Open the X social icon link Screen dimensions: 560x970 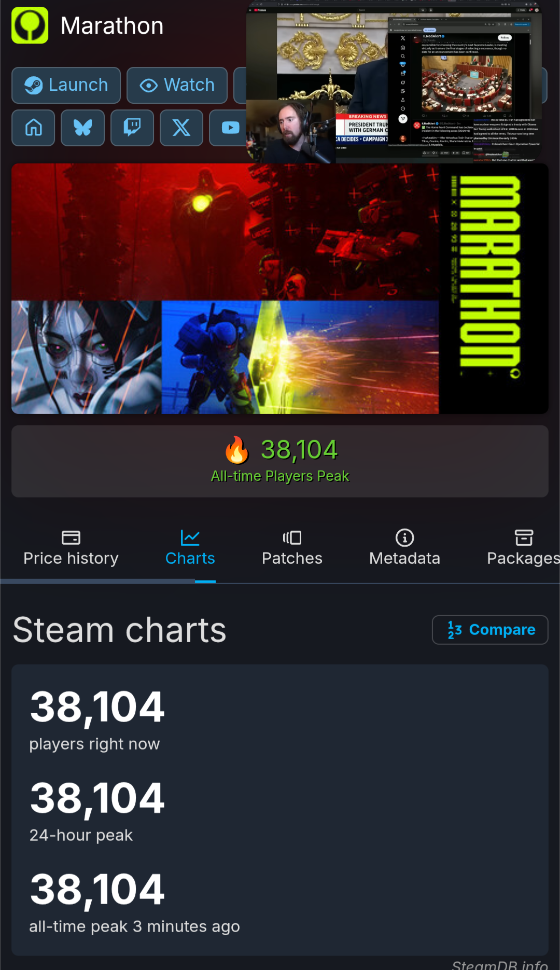coord(181,128)
